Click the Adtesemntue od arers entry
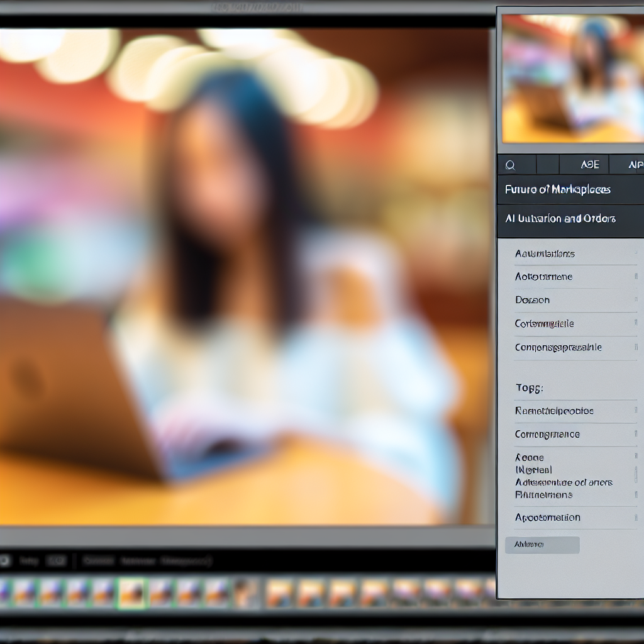 click(x=563, y=482)
